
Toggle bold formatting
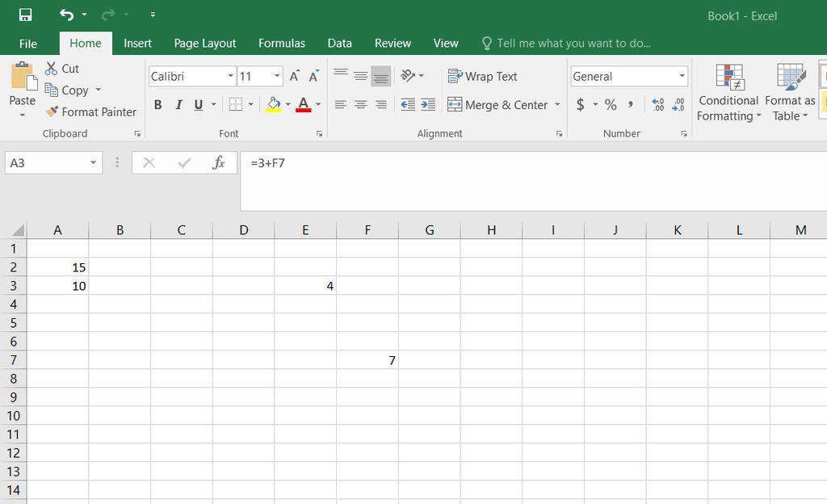[x=157, y=105]
